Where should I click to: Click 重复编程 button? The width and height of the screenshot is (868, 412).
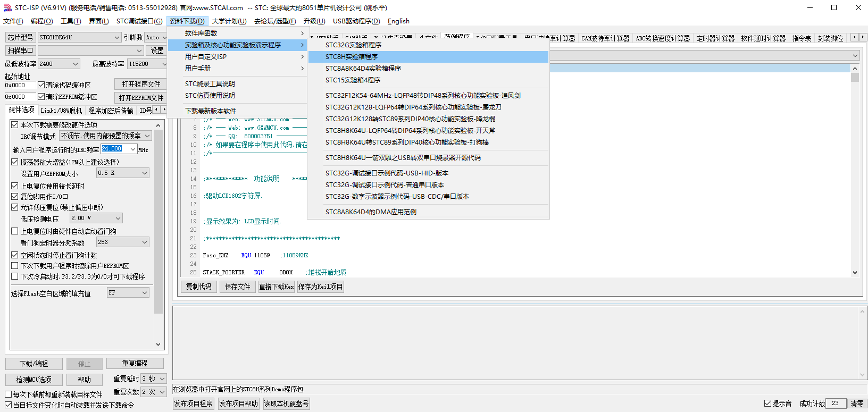click(135, 363)
